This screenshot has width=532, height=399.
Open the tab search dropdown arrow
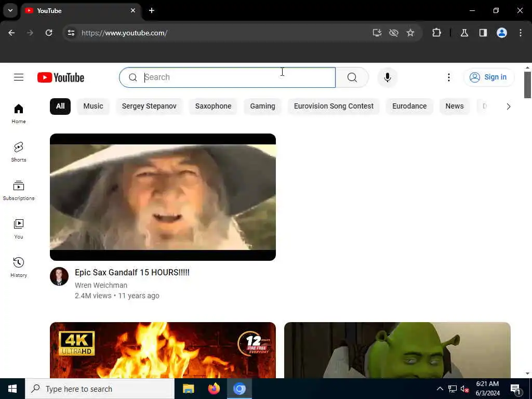(x=10, y=10)
